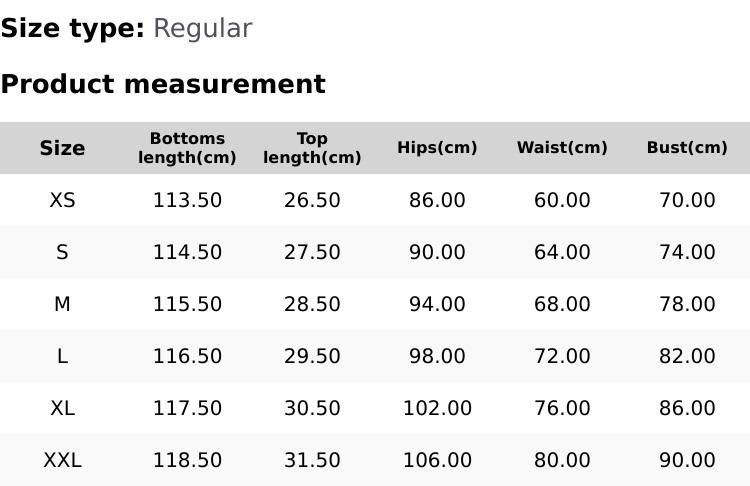Click the M size row label
This screenshot has height=486, width=750.
click(x=62, y=304)
